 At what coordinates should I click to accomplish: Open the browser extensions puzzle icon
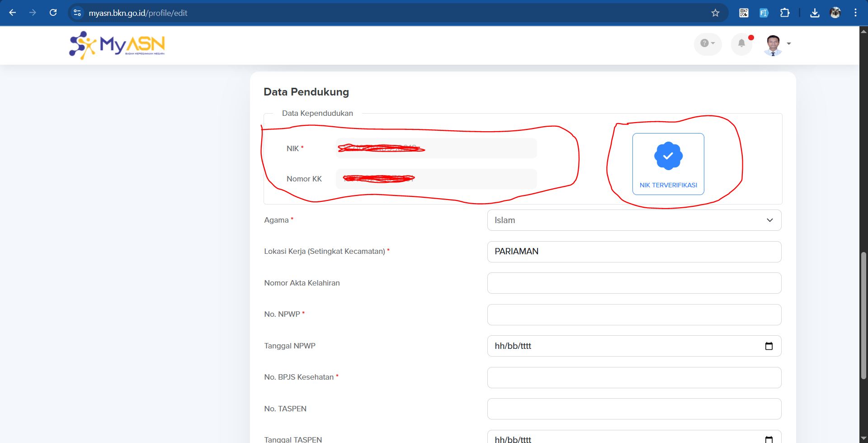point(785,13)
